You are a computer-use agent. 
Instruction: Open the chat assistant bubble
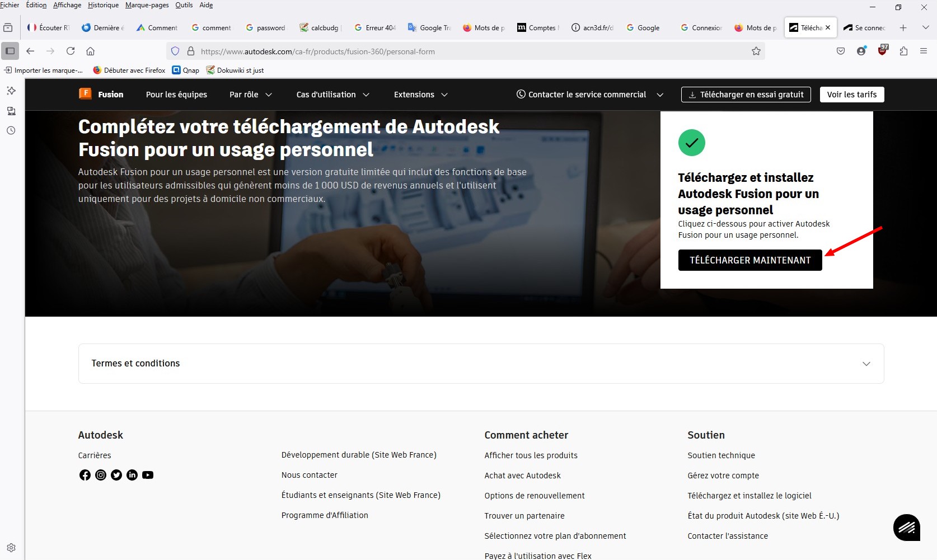coord(906,527)
